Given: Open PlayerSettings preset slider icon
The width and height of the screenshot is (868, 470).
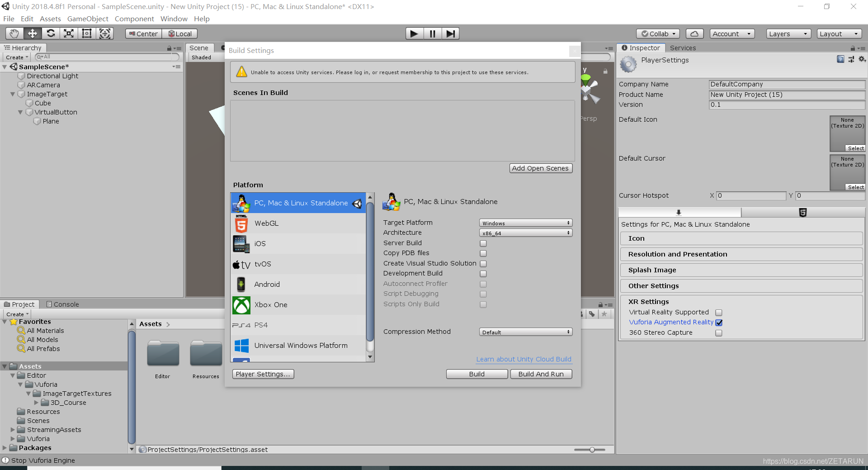Looking at the screenshot, I should click(x=851, y=59).
